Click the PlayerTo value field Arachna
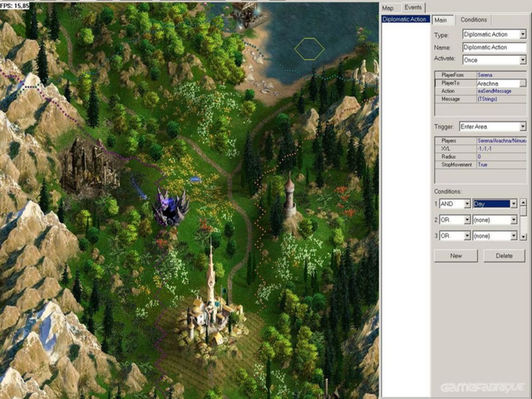Screen dimensions: 532x399 coord(498,83)
